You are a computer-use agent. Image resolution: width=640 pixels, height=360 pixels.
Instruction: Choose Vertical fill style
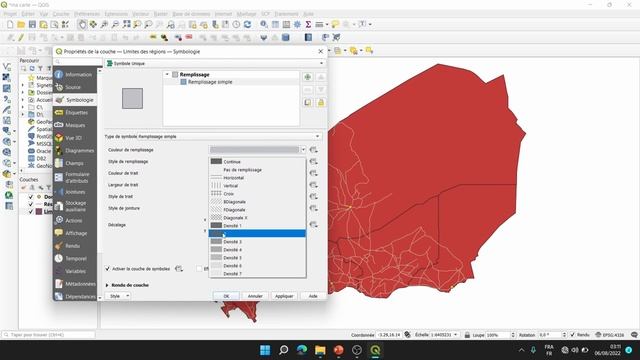pyautogui.click(x=257, y=186)
